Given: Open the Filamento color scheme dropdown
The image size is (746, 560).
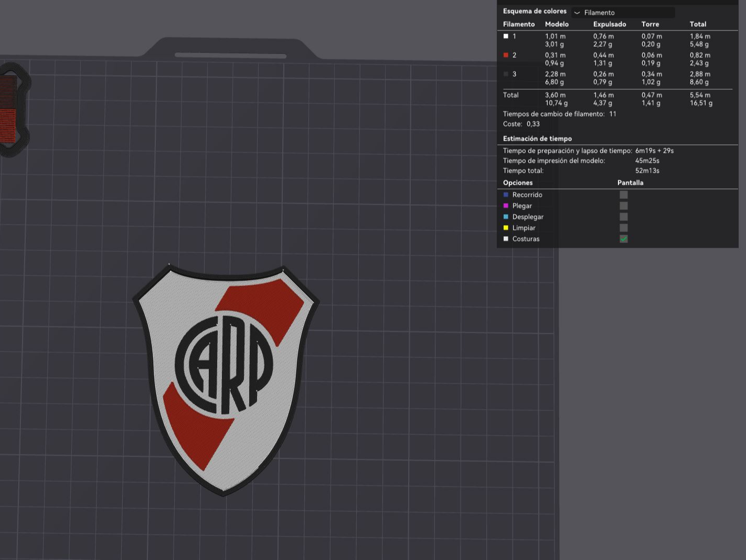Looking at the screenshot, I should [623, 13].
